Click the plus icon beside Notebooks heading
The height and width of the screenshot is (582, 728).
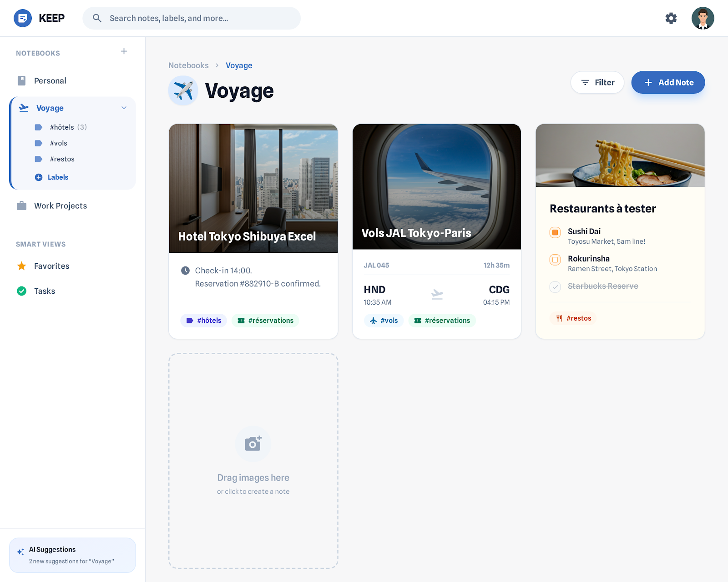click(x=124, y=51)
